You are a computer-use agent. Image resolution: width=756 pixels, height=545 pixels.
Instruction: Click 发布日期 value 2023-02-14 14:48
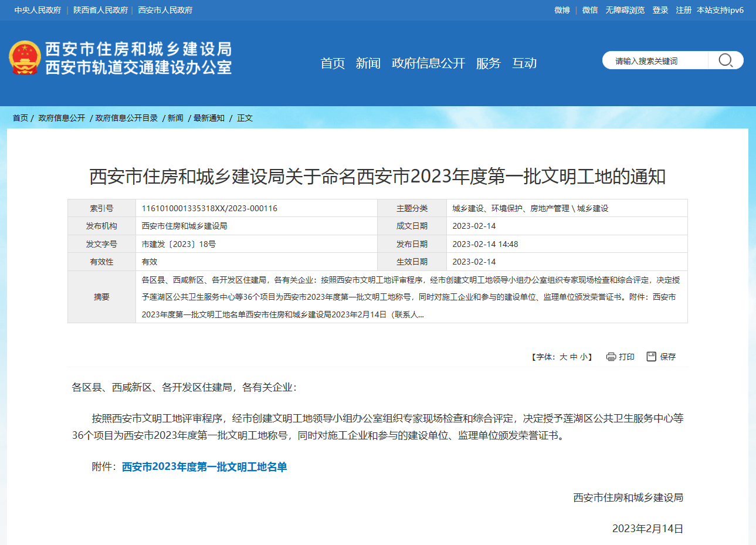[x=485, y=244]
